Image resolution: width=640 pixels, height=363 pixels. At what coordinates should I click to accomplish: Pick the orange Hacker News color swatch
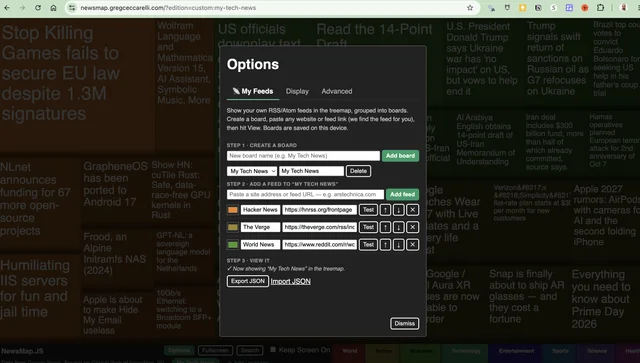[233, 210]
